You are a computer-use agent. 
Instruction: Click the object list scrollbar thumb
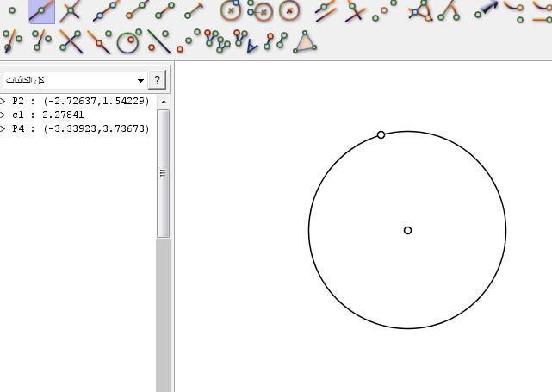tap(163, 173)
